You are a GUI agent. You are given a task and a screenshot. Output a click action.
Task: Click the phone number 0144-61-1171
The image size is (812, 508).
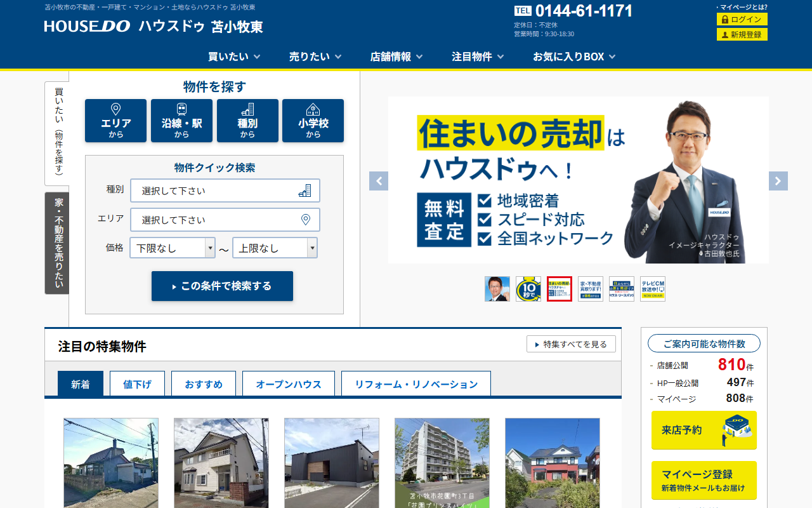click(x=584, y=11)
